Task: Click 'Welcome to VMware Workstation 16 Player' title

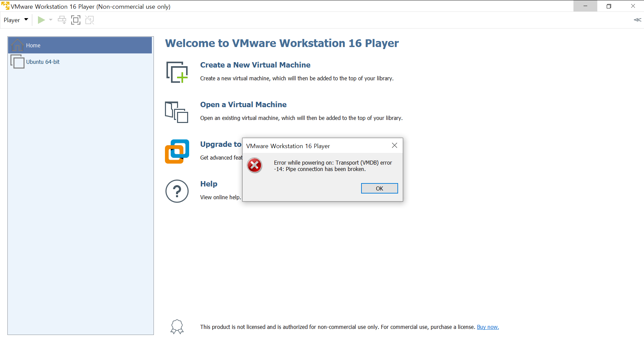Action: pyautogui.click(x=282, y=43)
